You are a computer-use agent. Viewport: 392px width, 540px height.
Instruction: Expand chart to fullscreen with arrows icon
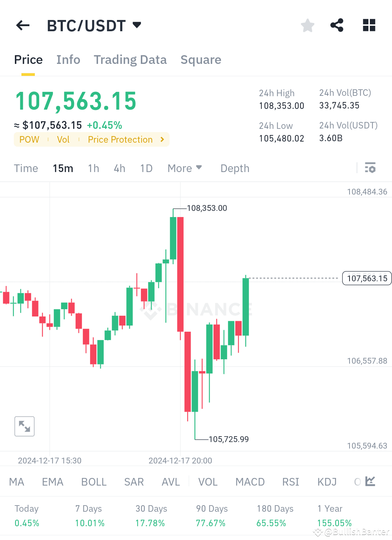coord(24,426)
